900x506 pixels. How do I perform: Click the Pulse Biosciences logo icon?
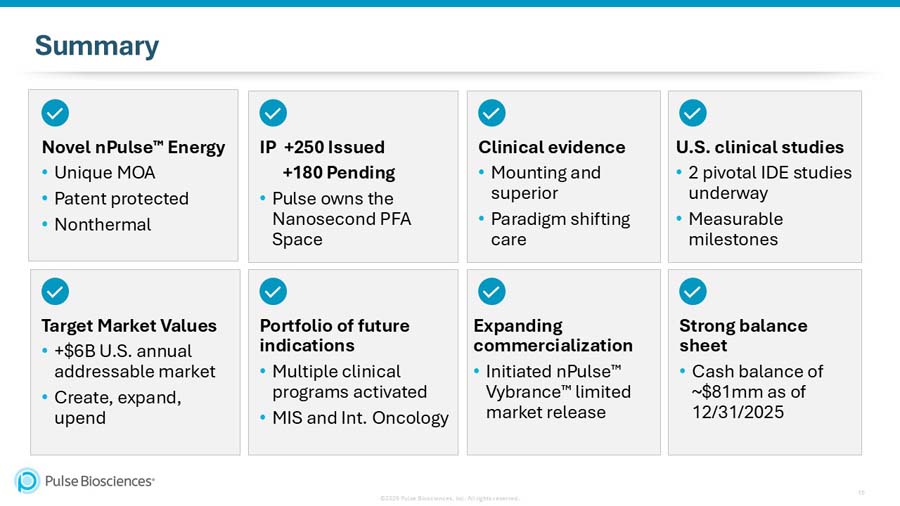tap(27, 481)
